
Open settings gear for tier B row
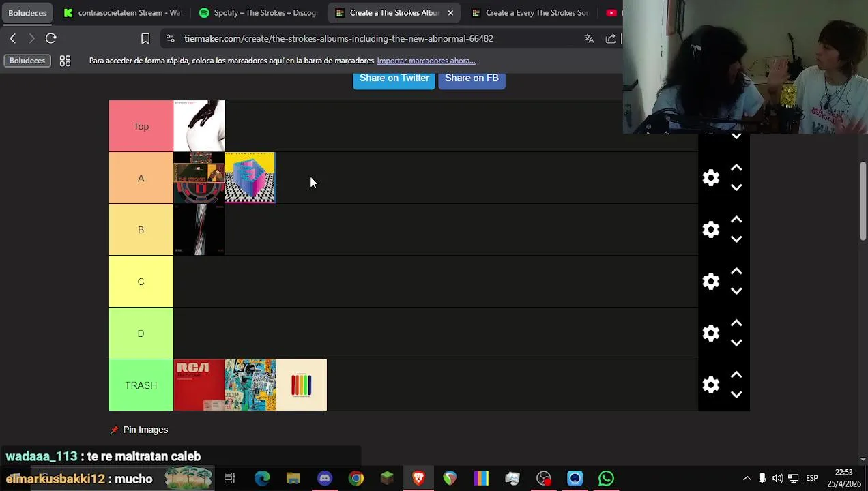click(711, 230)
